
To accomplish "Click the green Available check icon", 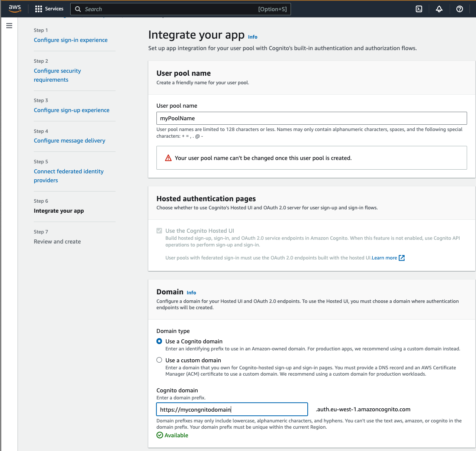I will pos(160,435).
